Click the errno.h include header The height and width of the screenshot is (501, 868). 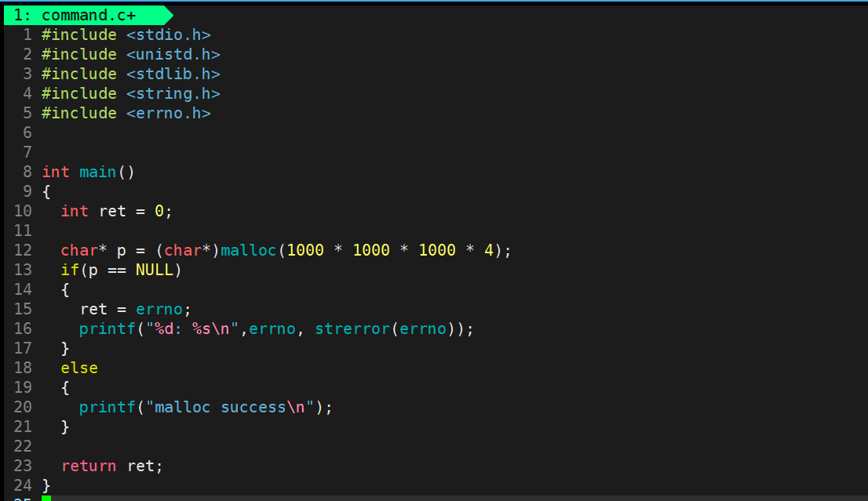point(168,114)
